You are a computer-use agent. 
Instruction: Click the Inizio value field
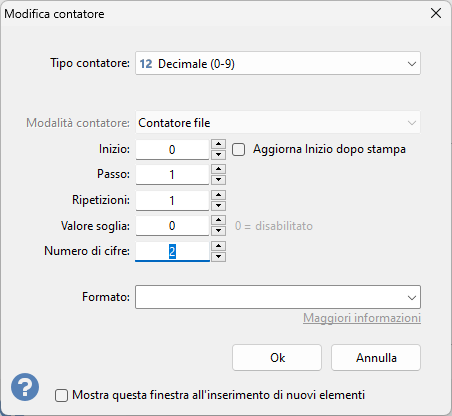[x=172, y=150]
